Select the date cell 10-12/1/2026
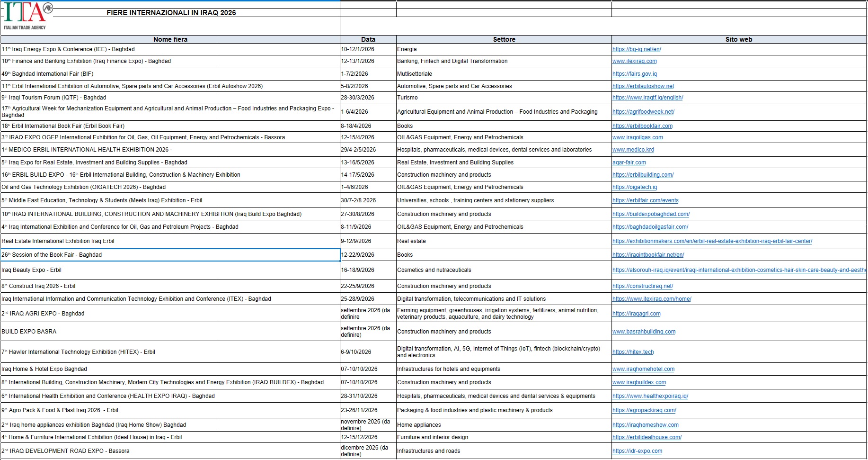The image size is (868, 460). [357, 49]
